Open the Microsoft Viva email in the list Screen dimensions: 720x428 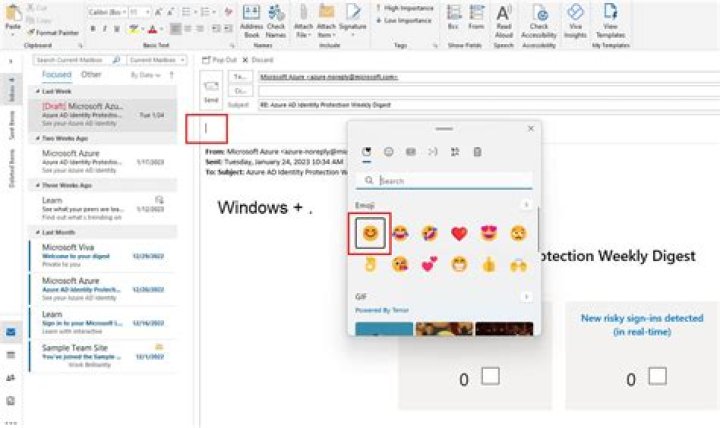pyautogui.click(x=102, y=255)
